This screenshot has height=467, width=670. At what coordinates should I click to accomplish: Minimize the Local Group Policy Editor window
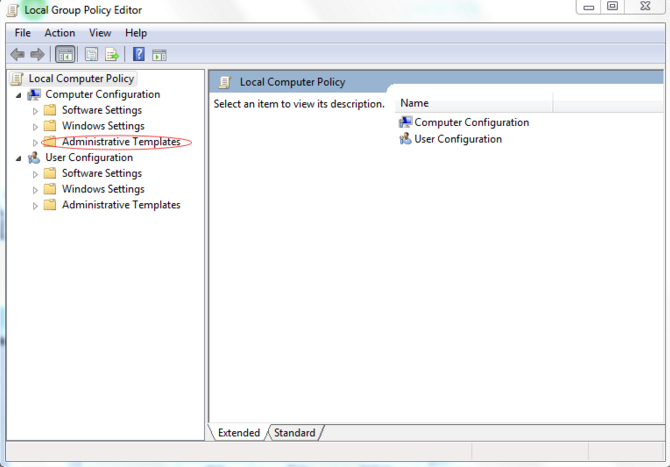pyautogui.click(x=589, y=7)
